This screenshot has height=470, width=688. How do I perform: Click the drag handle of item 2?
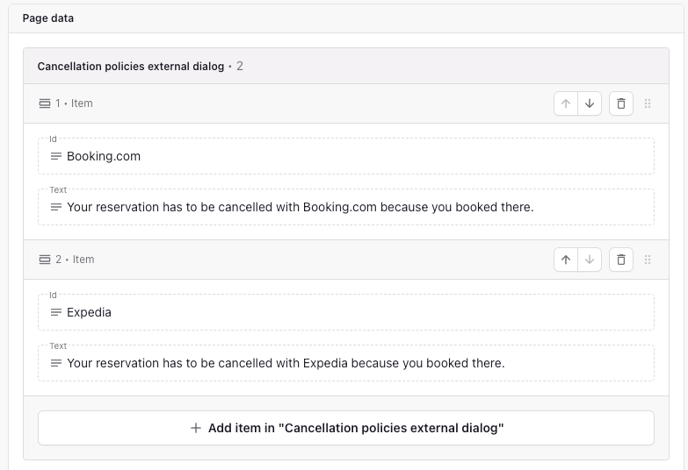tap(648, 259)
